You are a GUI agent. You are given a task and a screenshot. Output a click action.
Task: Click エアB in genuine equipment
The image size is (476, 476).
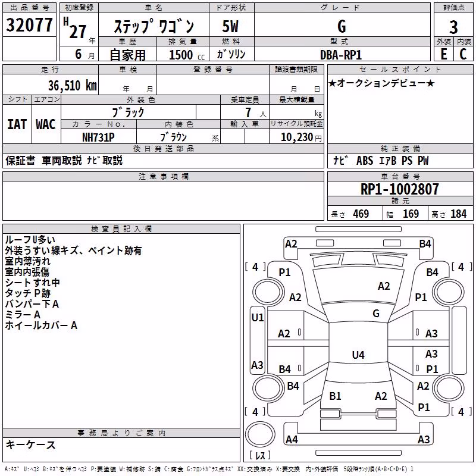point(388,161)
